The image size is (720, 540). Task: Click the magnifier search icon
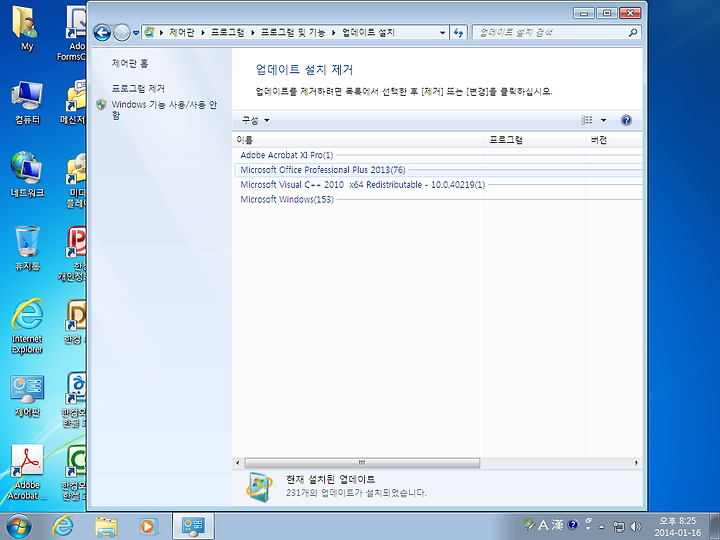633,33
